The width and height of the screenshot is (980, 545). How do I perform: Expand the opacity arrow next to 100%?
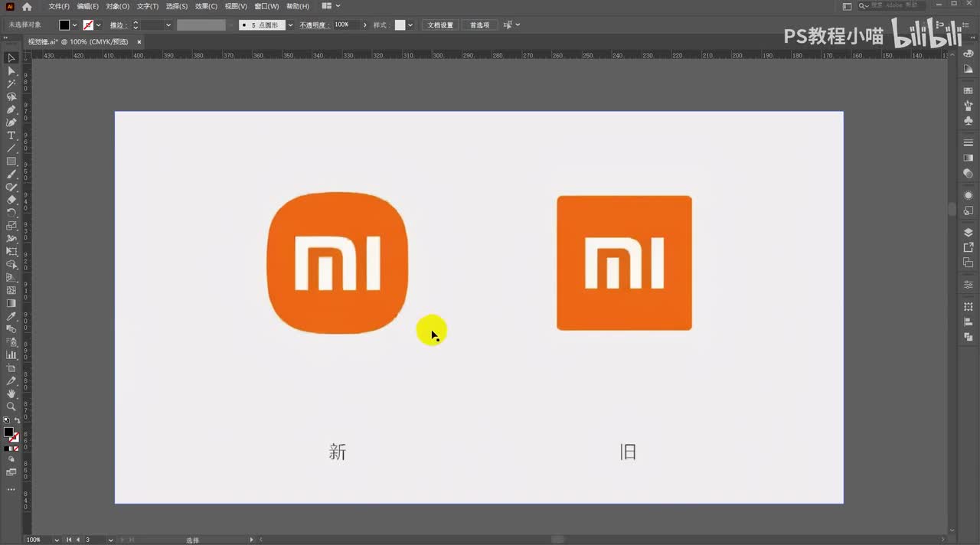(x=364, y=25)
